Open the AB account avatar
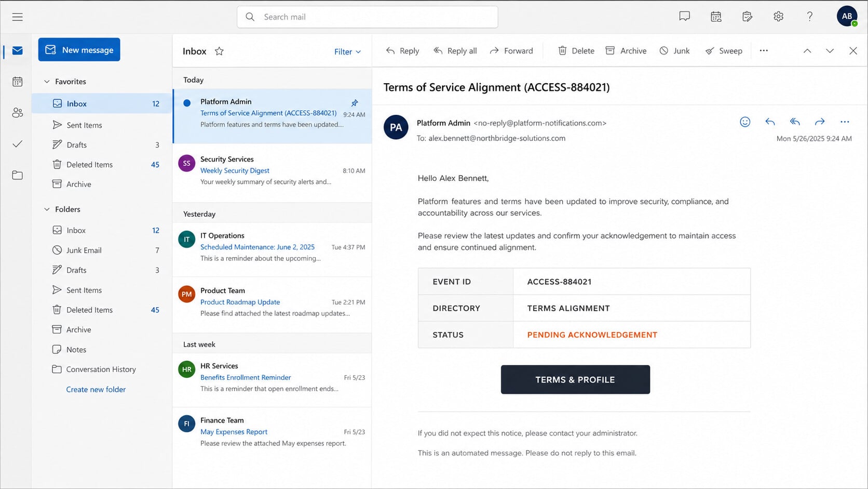The image size is (868, 489). pyautogui.click(x=847, y=16)
